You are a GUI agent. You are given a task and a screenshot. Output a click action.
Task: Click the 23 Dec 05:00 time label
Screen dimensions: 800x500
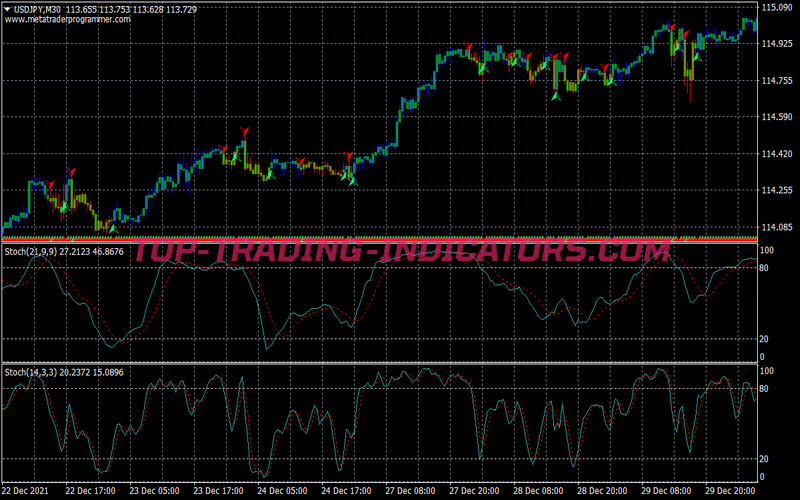(x=154, y=491)
